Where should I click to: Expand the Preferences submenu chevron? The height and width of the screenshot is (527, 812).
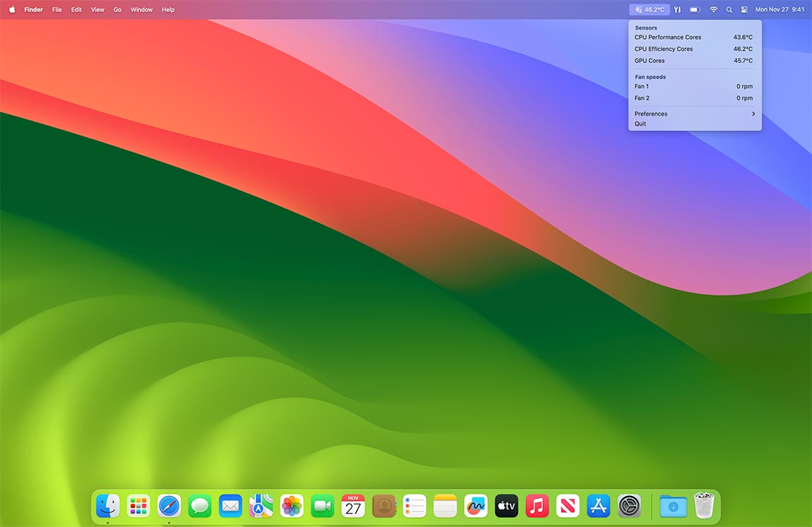click(x=753, y=114)
